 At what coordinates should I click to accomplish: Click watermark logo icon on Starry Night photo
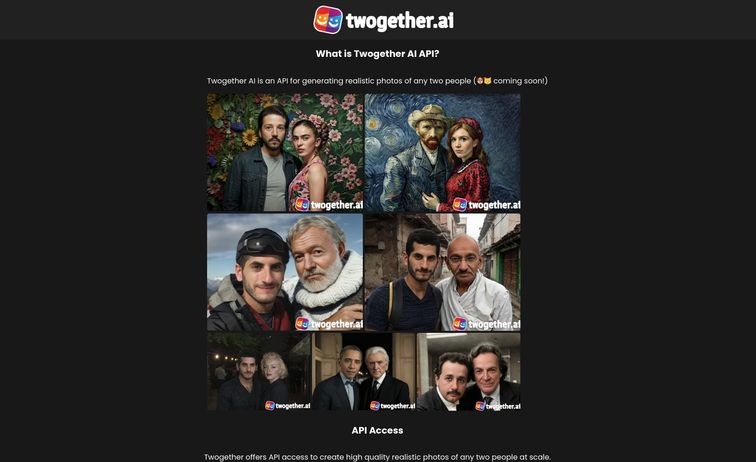click(460, 204)
